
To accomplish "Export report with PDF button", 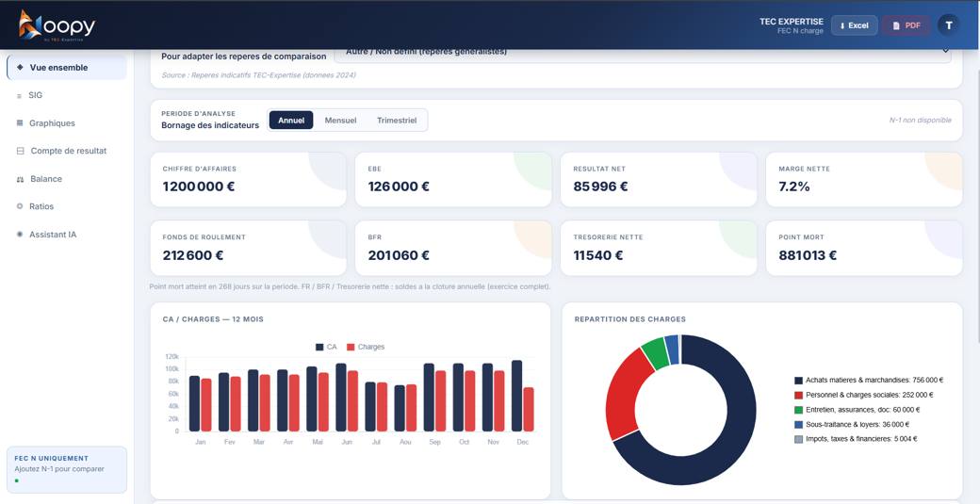I will click(906, 25).
